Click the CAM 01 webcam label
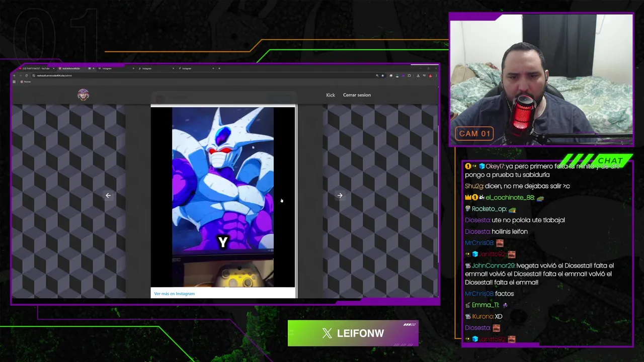Screen dimensions: 644x362 [474, 134]
